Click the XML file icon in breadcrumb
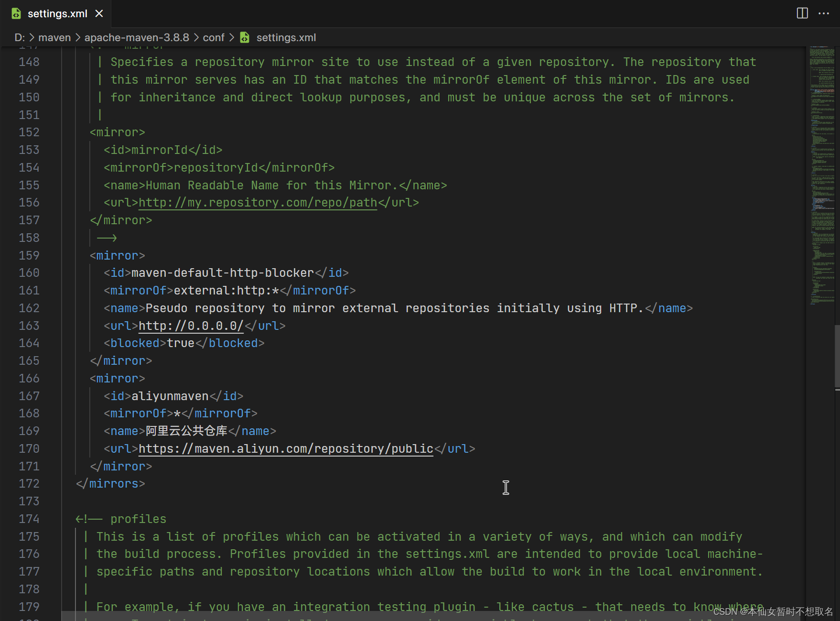840x621 pixels. [x=245, y=37]
